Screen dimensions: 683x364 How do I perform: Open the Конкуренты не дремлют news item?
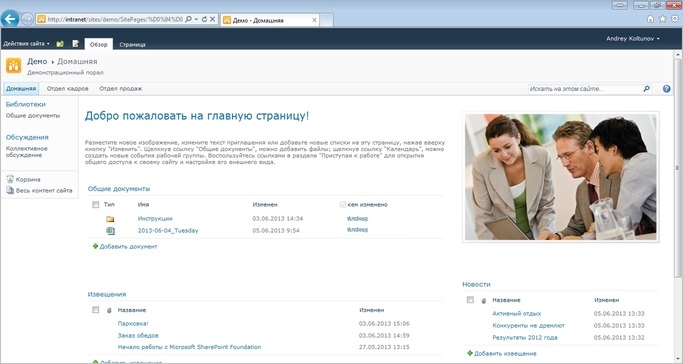coord(528,325)
